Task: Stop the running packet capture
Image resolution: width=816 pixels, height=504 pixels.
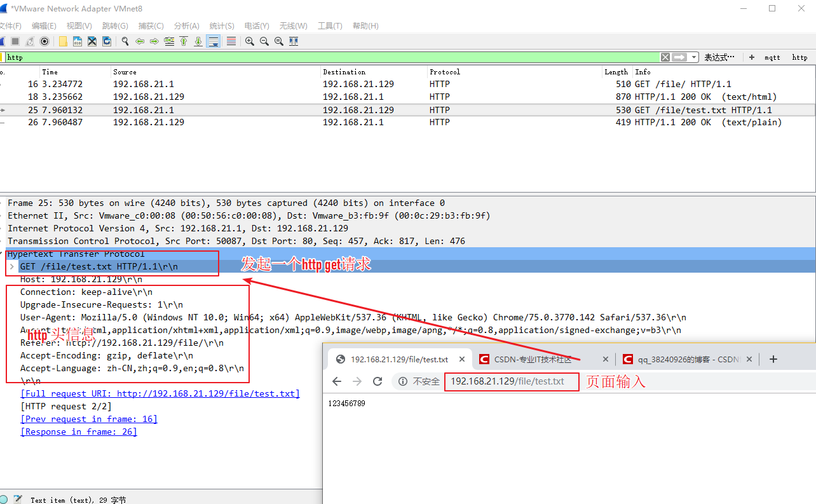Action: click(15, 41)
